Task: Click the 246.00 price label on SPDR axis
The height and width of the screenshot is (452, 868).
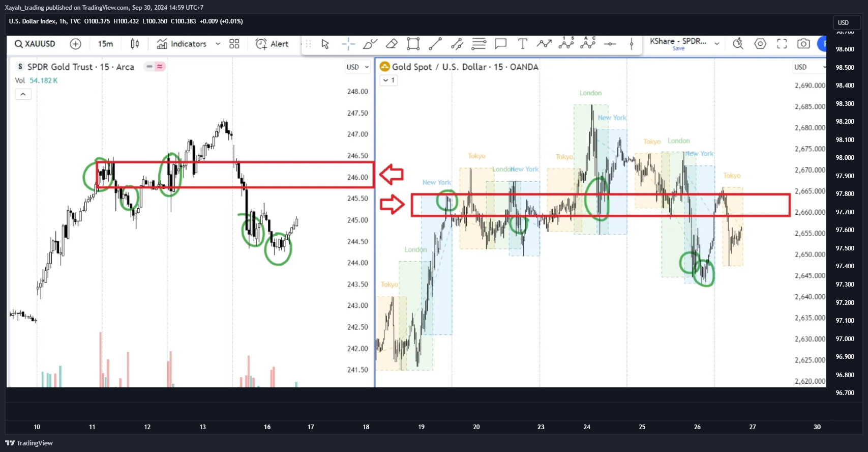Action: pos(357,177)
